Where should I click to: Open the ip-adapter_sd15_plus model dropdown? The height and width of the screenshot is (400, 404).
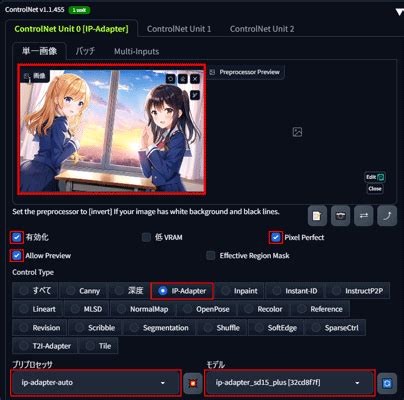(290, 383)
